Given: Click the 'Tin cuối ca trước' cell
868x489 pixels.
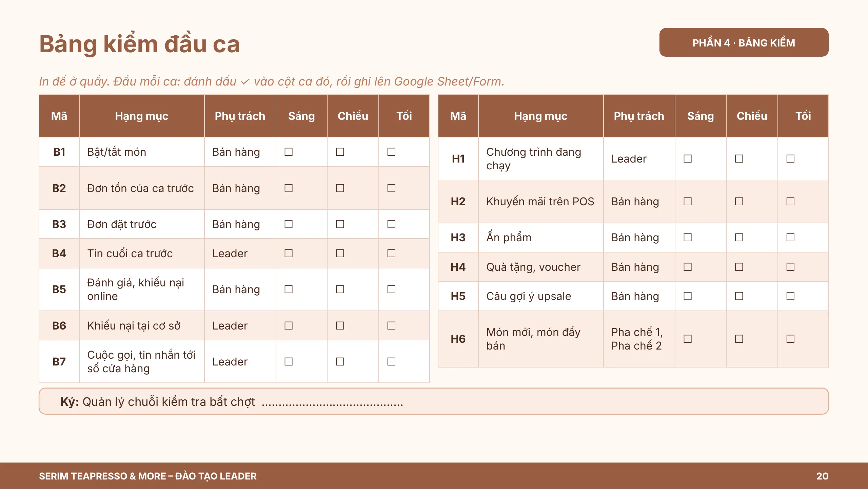Looking at the screenshot, I should 142,253.
